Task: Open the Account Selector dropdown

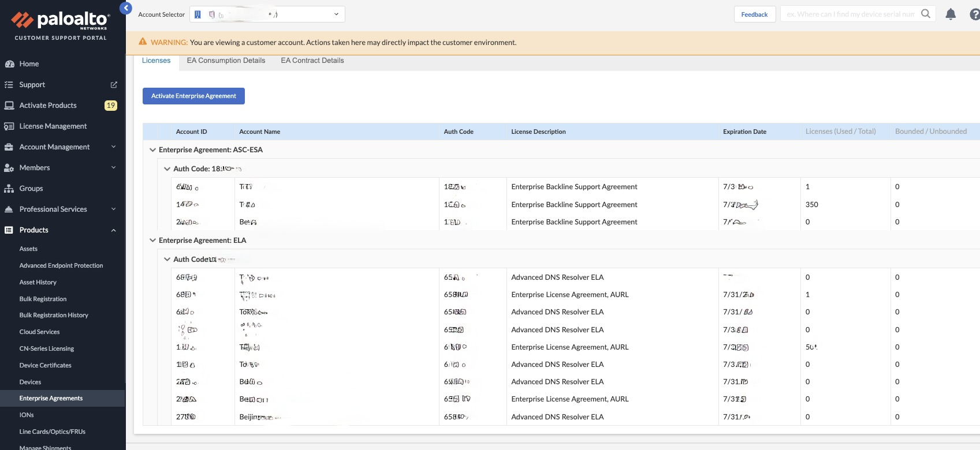Action: point(267,14)
